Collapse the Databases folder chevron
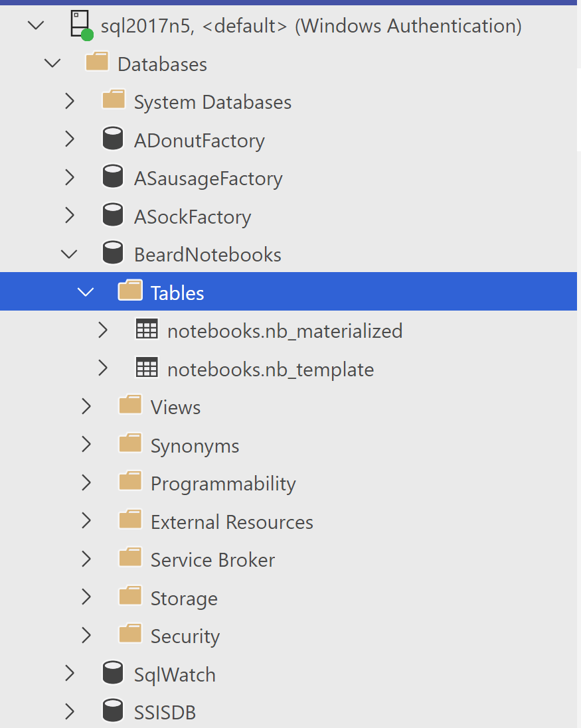The image size is (581, 728). pyautogui.click(x=52, y=64)
